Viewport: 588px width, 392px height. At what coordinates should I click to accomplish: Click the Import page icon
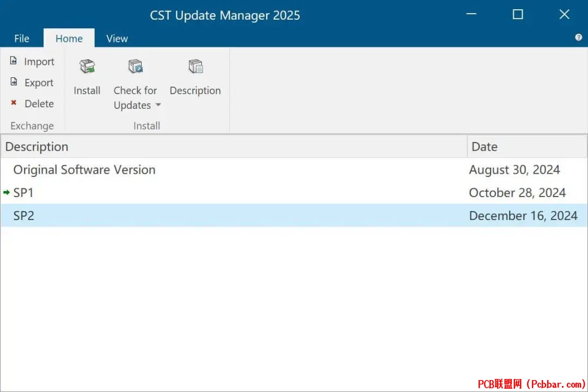click(14, 60)
